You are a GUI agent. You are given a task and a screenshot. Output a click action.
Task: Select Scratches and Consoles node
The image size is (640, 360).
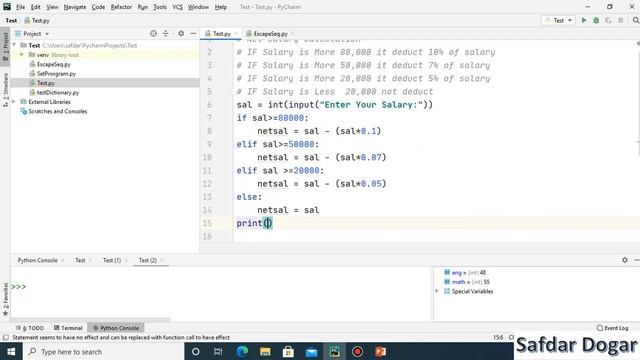(x=58, y=111)
